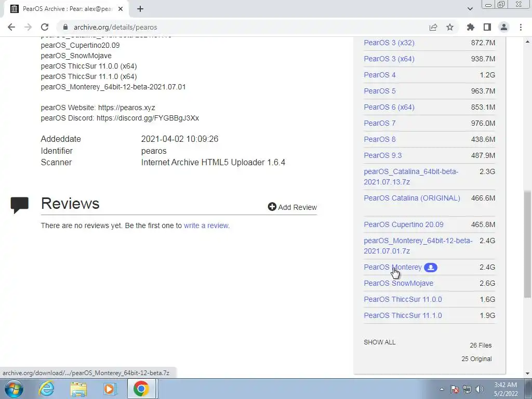This screenshot has width=532, height=399.
Task: Bookmark this page with star icon
Action: [x=450, y=27]
